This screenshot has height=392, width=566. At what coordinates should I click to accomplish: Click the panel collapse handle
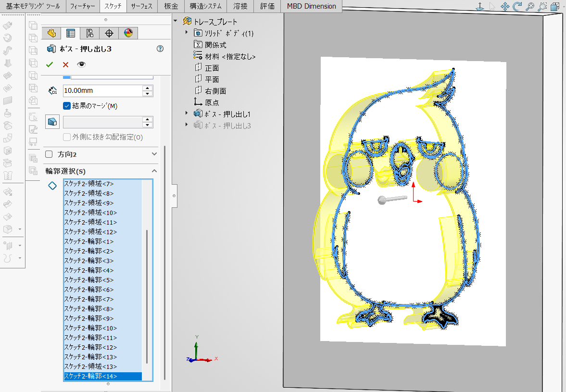pos(175,196)
